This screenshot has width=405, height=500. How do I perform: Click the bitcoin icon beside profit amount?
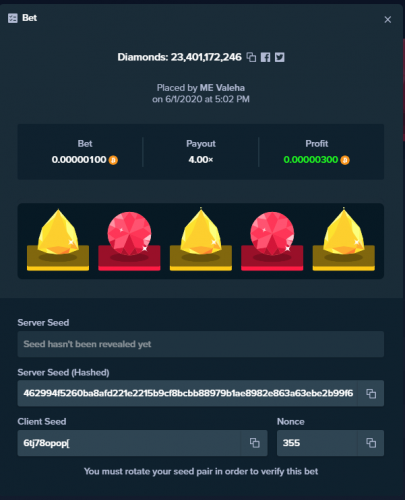coord(345,160)
